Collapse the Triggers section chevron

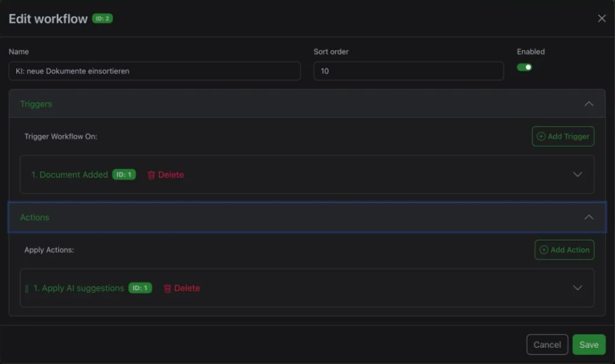589,104
